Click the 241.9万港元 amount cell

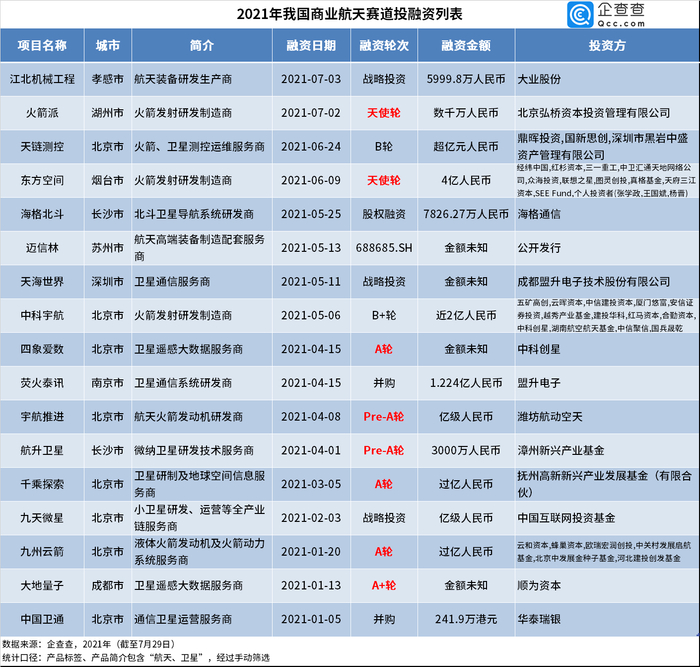click(x=466, y=619)
